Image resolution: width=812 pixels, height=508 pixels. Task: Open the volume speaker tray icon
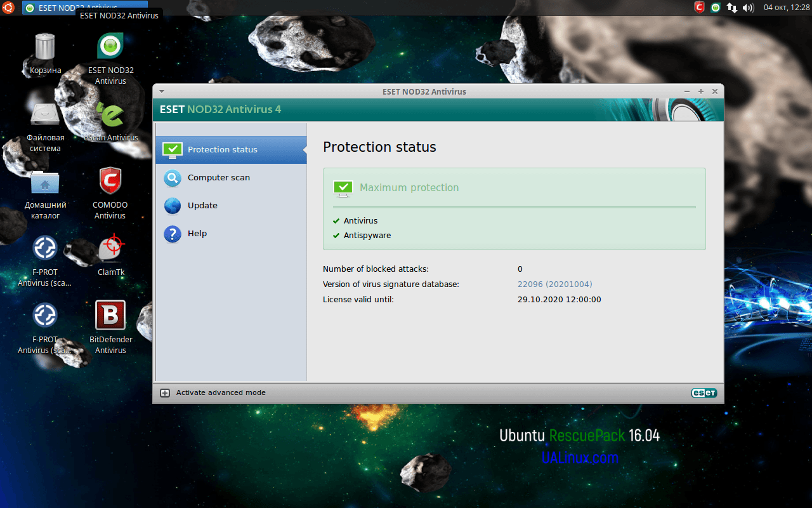[749, 8]
